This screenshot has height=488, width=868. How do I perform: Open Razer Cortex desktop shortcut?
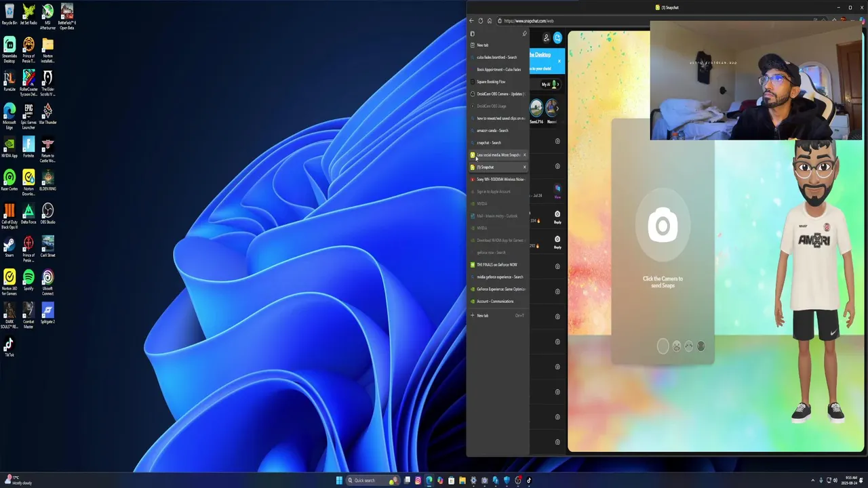9,181
